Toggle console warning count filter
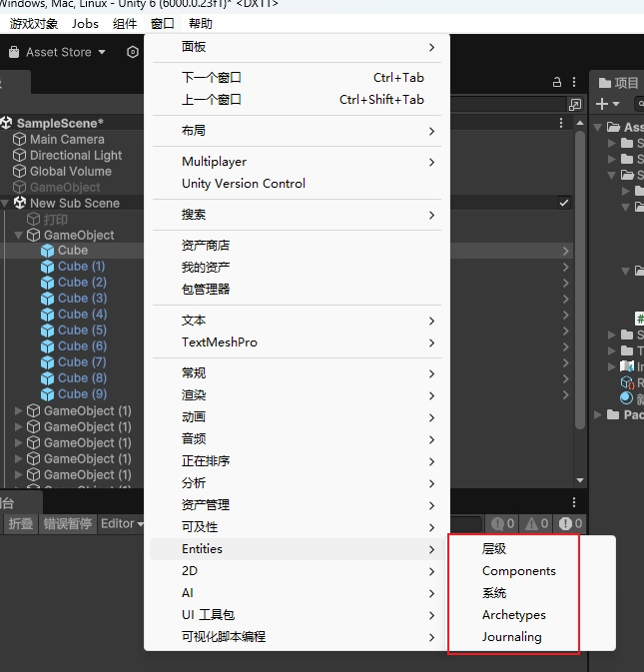 [x=537, y=523]
